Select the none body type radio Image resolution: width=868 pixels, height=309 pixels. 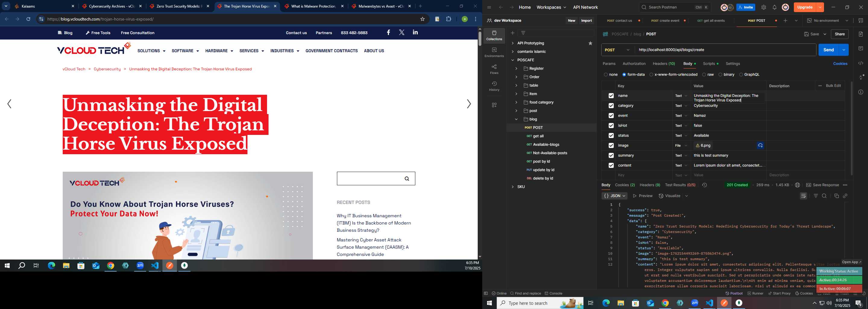point(605,75)
